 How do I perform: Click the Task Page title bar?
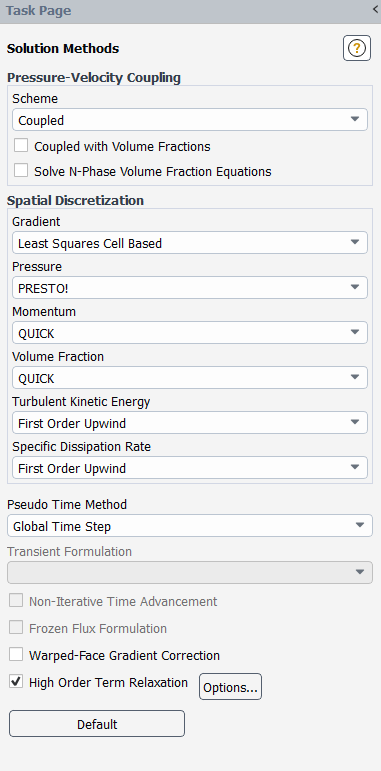[x=190, y=11]
